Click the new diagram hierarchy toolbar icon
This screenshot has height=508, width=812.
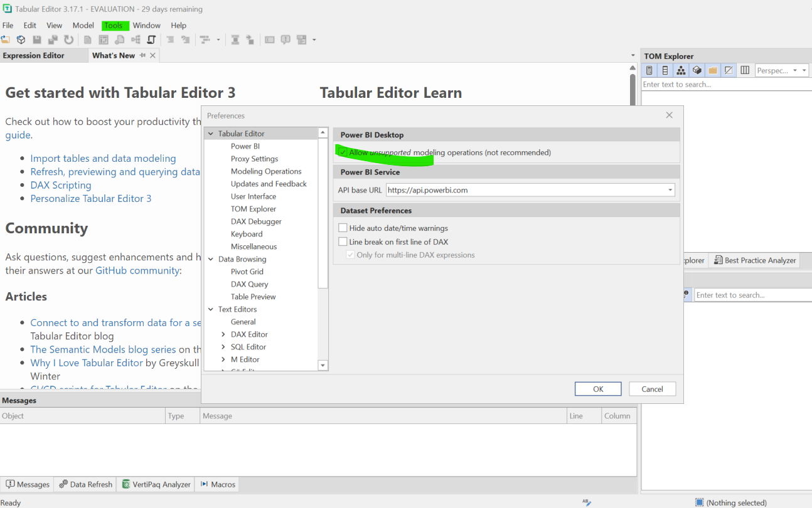[136, 40]
